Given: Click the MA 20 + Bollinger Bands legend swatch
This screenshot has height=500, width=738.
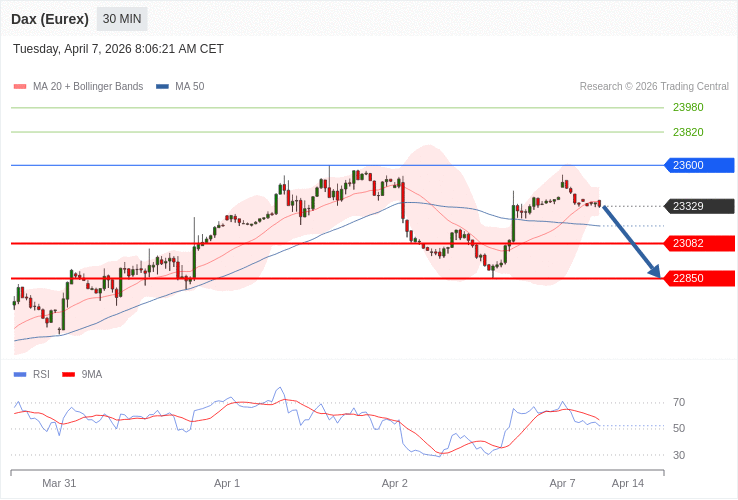Looking at the screenshot, I should (20, 87).
